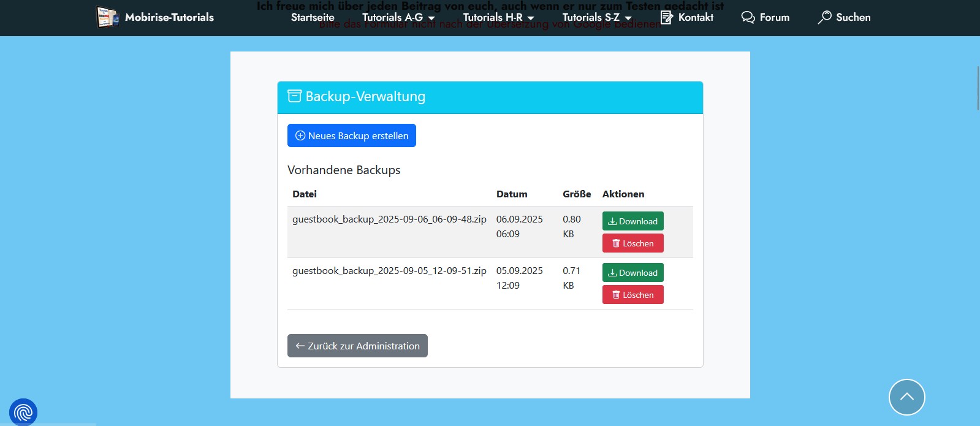Click the Vorhandene Backups heading
The width and height of the screenshot is (980, 426).
click(x=344, y=170)
